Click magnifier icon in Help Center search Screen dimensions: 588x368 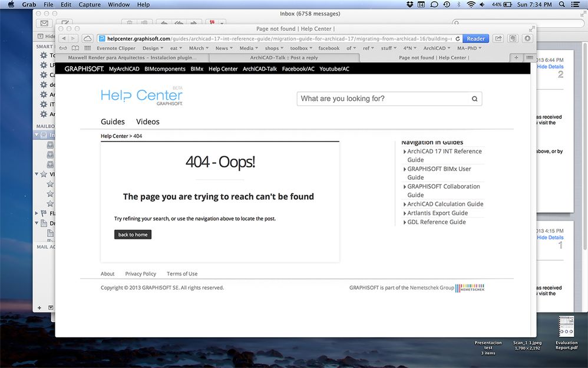coord(474,98)
